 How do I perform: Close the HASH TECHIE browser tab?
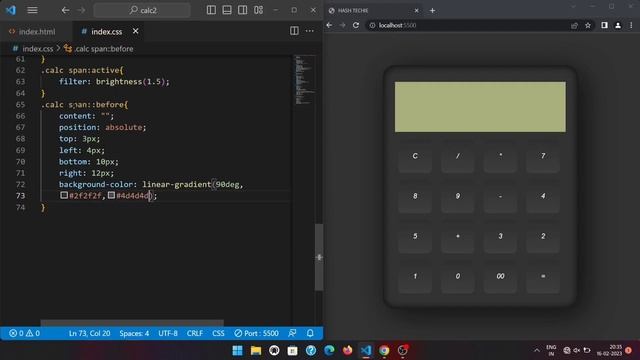click(x=416, y=11)
